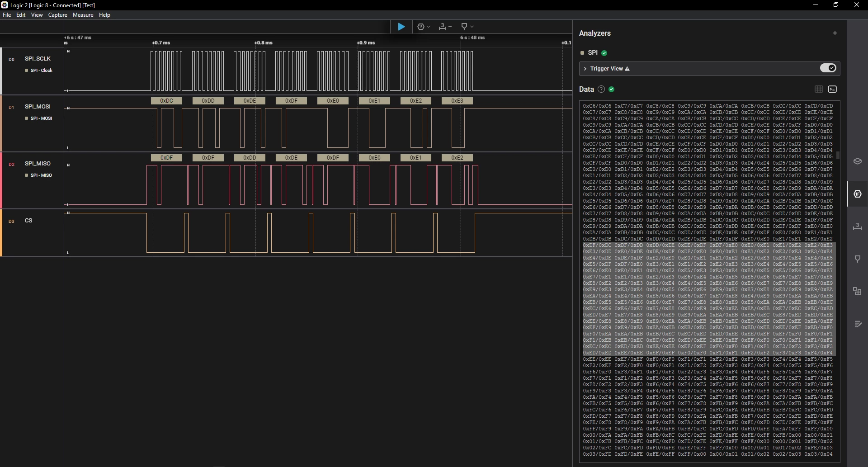Start capture with the blue play button

(401, 27)
